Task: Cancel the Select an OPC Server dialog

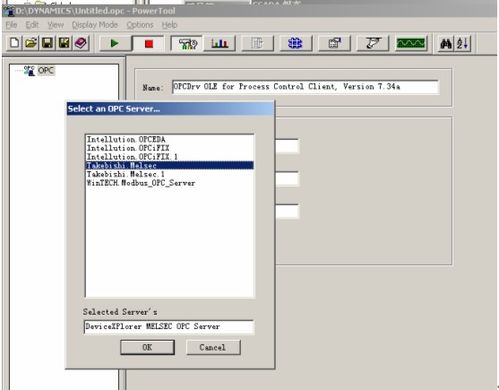Action: click(213, 347)
